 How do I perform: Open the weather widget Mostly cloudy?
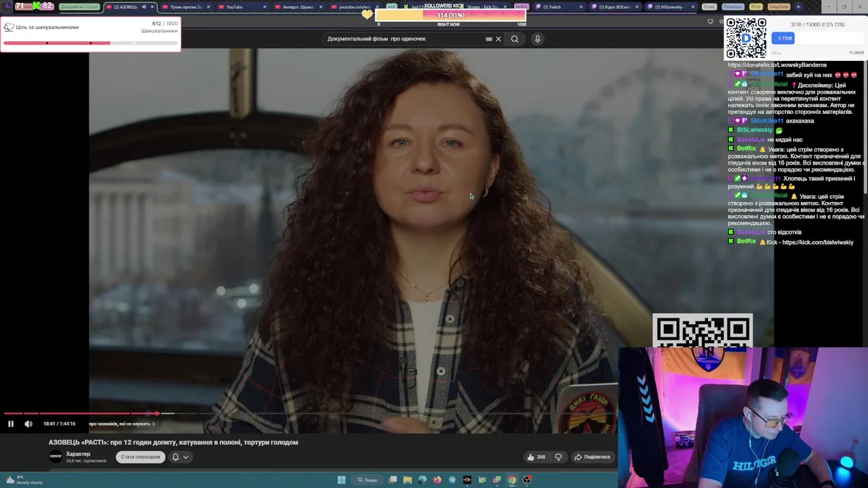(x=24, y=481)
